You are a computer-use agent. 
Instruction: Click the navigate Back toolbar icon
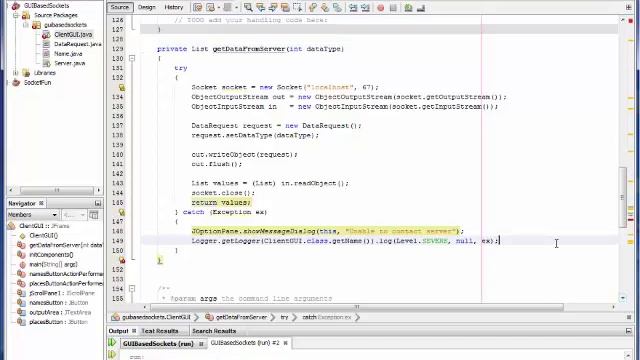[211, 7]
